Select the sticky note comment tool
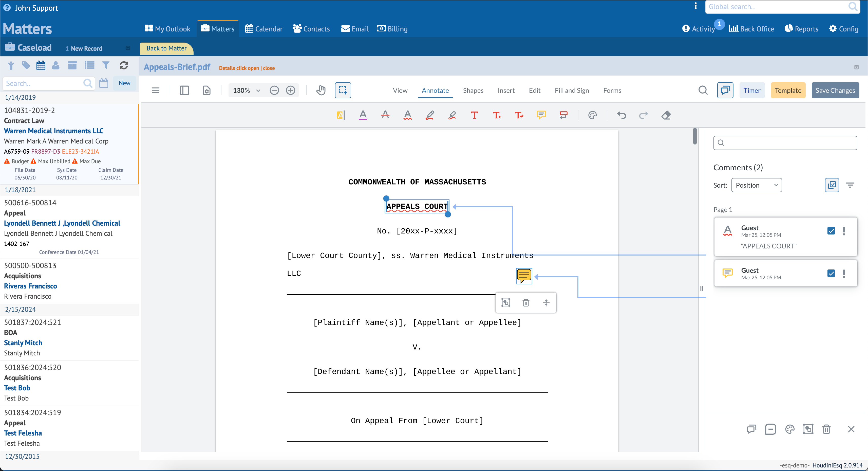This screenshot has width=868, height=471. coord(541,115)
